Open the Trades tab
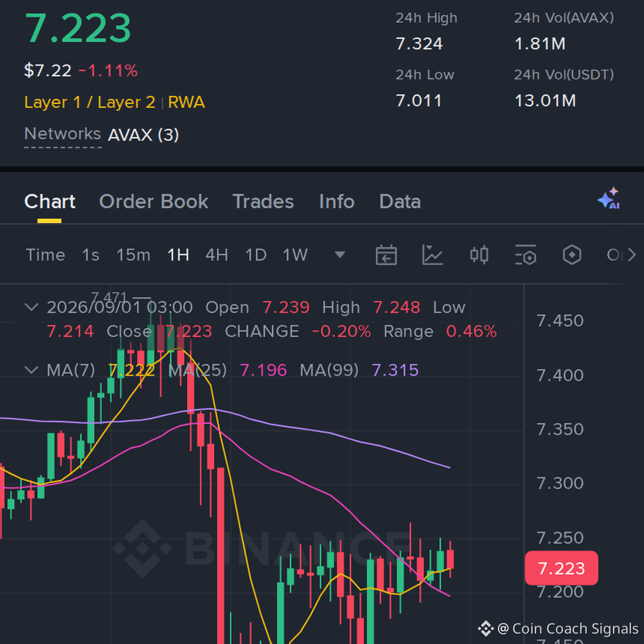 (264, 202)
